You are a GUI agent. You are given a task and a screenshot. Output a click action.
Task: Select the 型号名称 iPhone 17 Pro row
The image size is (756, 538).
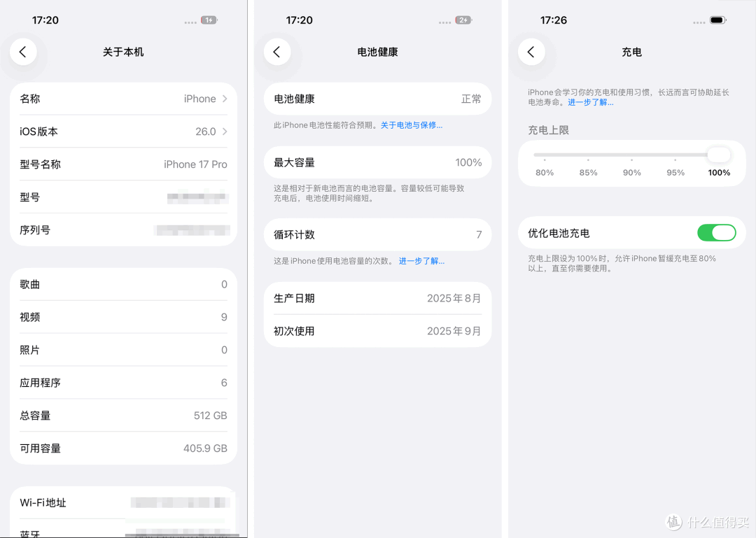click(x=123, y=164)
